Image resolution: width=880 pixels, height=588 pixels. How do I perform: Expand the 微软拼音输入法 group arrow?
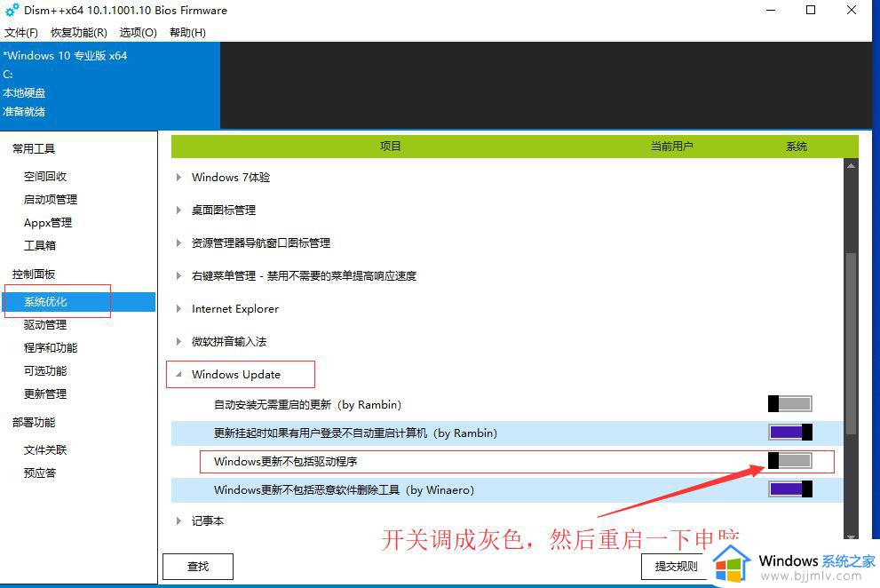(178, 341)
